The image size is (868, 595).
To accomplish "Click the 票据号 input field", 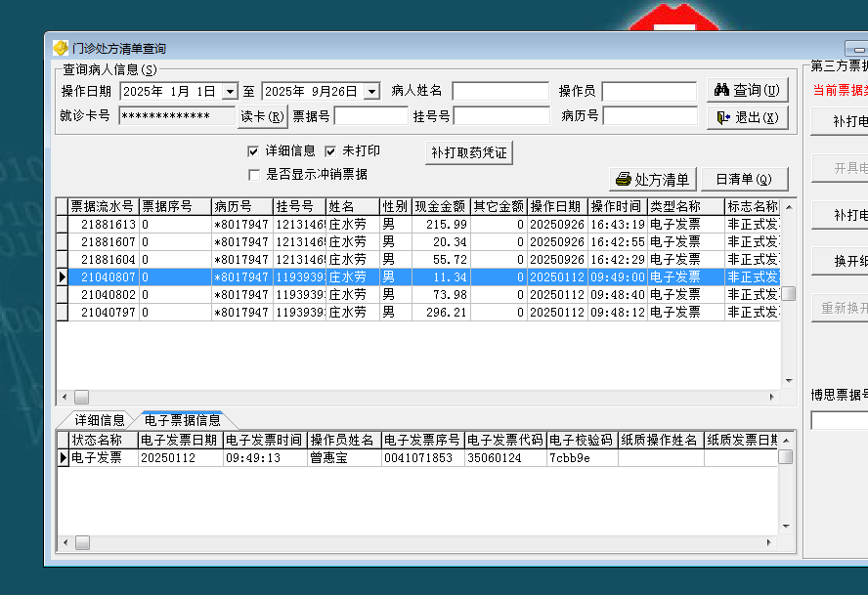I will (x=370, y=116).
